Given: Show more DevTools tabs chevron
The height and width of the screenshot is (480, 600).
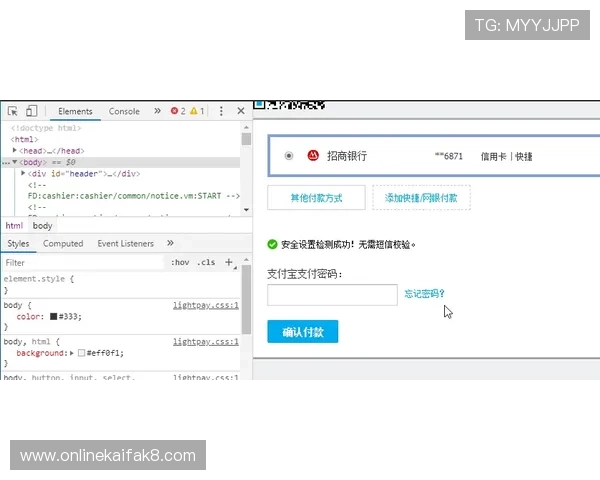Looking at the screenshot, I should click(157, 111).
